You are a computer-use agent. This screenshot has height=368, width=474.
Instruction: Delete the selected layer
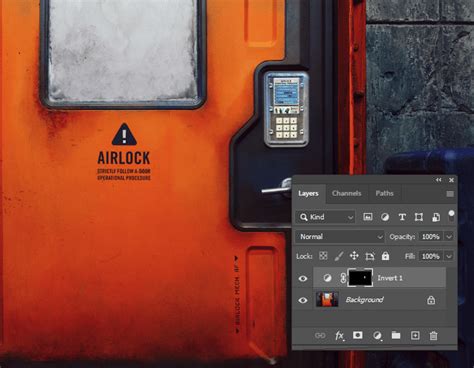[x=433, y=335]
